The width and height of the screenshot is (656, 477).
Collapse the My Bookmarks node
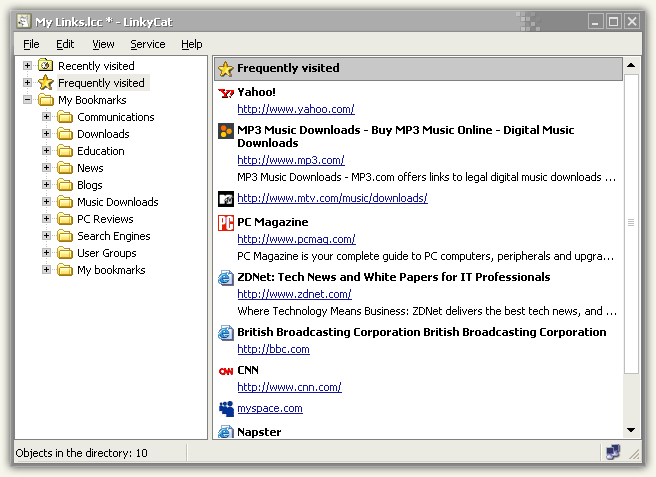pos(27,100)
